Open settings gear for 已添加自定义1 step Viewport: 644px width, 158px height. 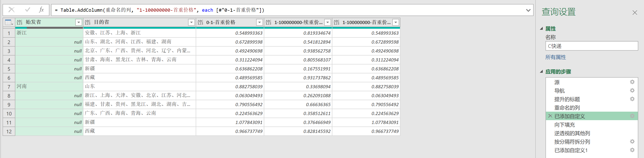(632, 150)
